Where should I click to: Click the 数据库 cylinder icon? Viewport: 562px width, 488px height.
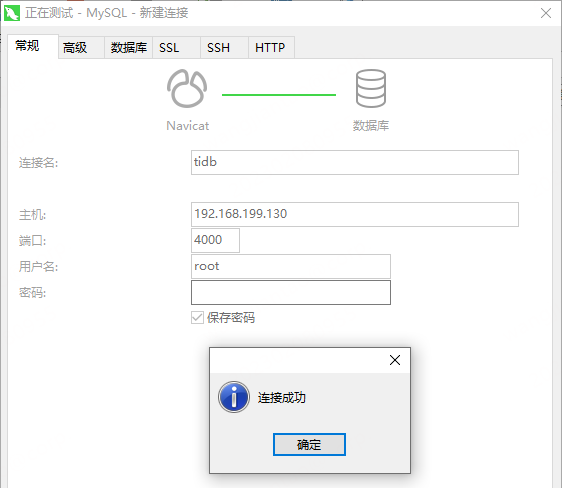click(x=371, y=88)
